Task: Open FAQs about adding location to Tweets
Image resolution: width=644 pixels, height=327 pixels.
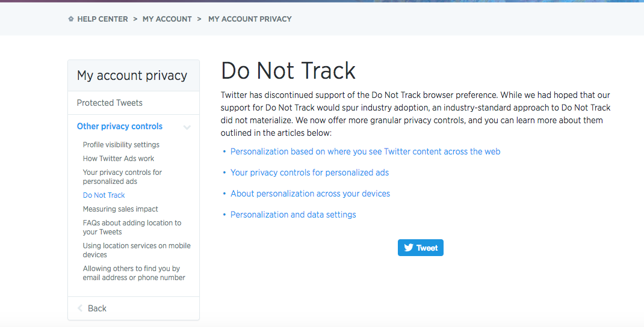Action: coord(132,227)
